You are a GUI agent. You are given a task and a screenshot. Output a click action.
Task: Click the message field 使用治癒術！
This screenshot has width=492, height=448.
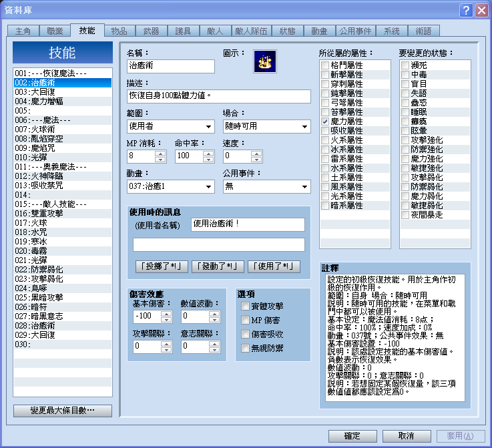coord(248,224)
